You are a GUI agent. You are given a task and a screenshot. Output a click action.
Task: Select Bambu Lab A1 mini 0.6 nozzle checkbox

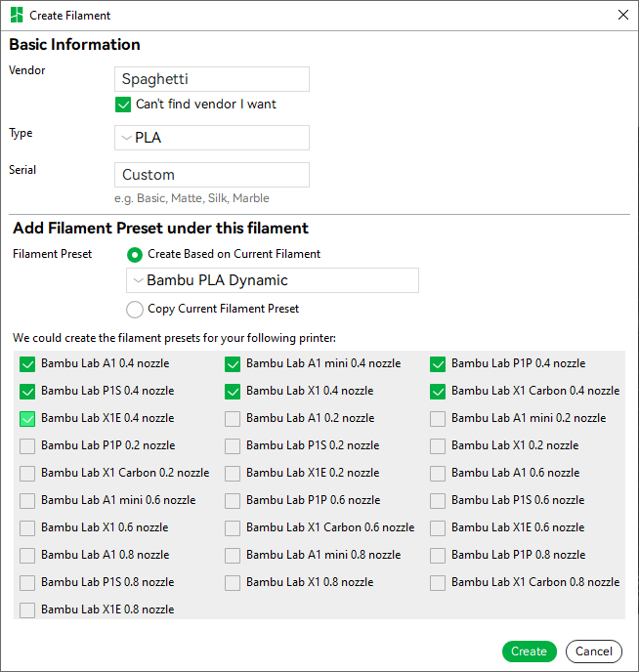(x=27, y=501)
